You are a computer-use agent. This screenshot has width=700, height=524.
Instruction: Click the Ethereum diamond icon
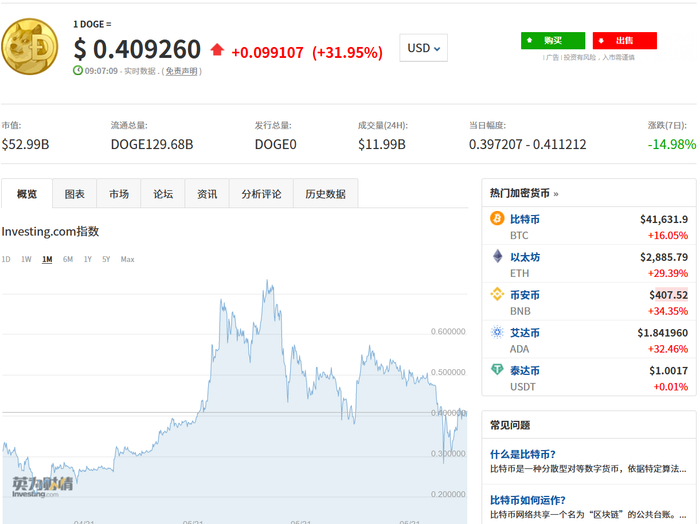click(497, 256)
